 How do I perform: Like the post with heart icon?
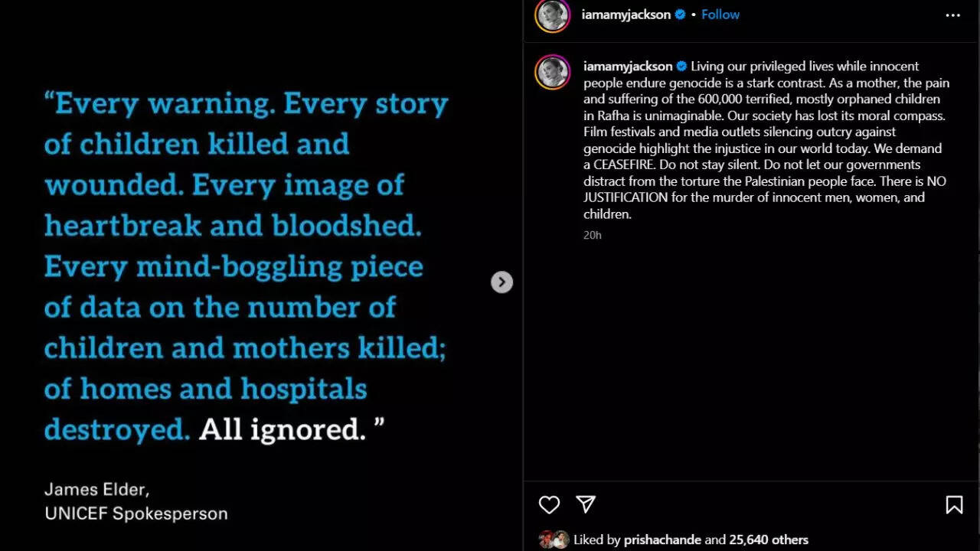coord(549,504)
